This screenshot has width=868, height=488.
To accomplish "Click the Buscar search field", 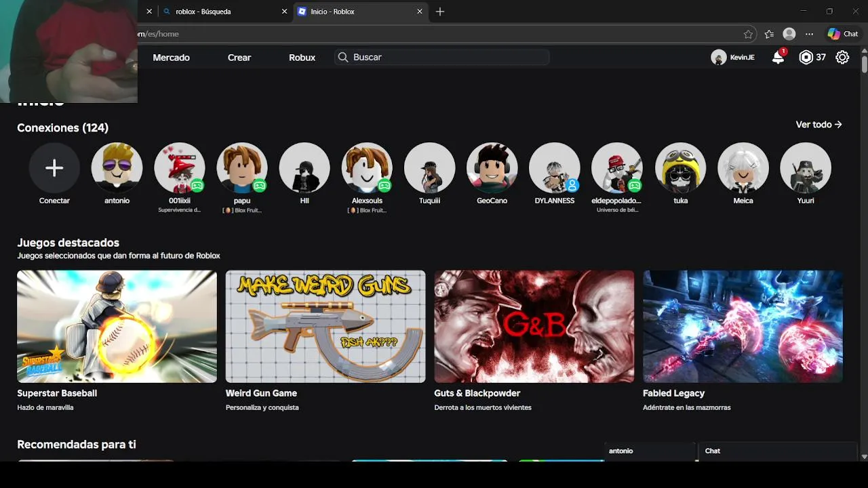I will click(x=441, y=58).
